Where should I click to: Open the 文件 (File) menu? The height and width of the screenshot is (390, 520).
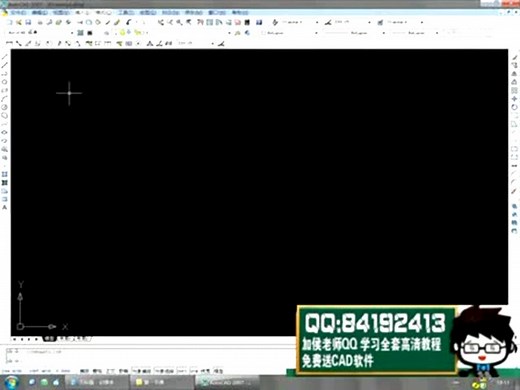(18, 13)
